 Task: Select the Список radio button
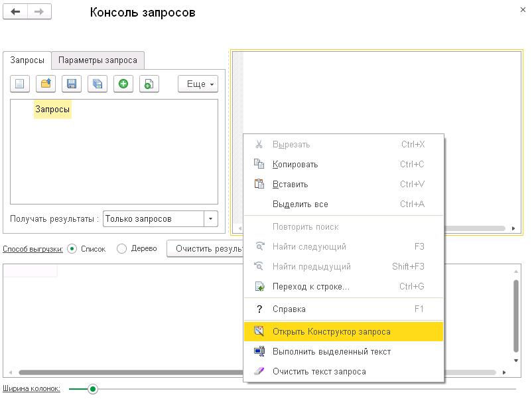pos(72,249)
